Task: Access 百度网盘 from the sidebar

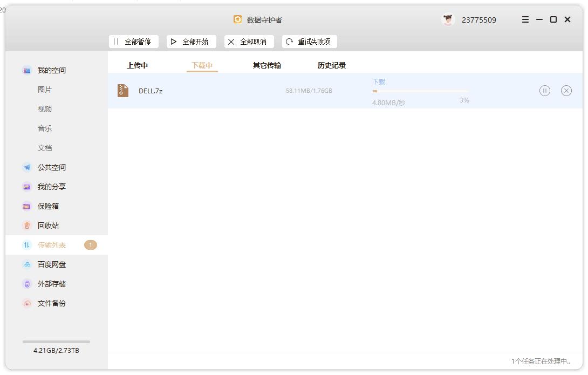Action: tap(51, 264)
